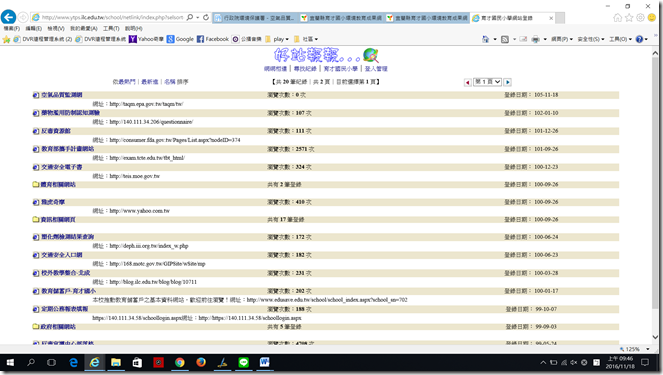Viewport: 663px width, 375px height.
Task: Go to the previous page with the red arrow
Action: point(468,82)
